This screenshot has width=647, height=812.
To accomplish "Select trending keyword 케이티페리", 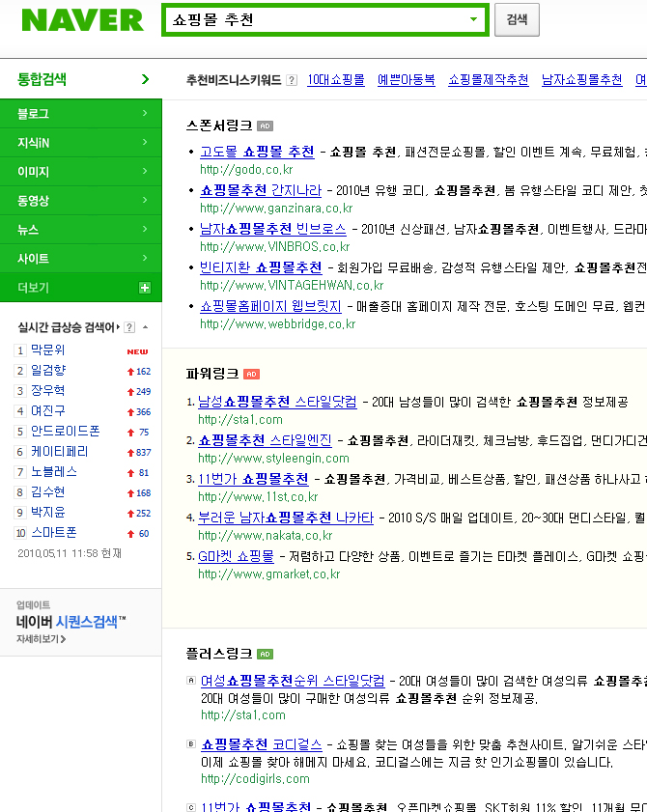I will tap(60, 452).
